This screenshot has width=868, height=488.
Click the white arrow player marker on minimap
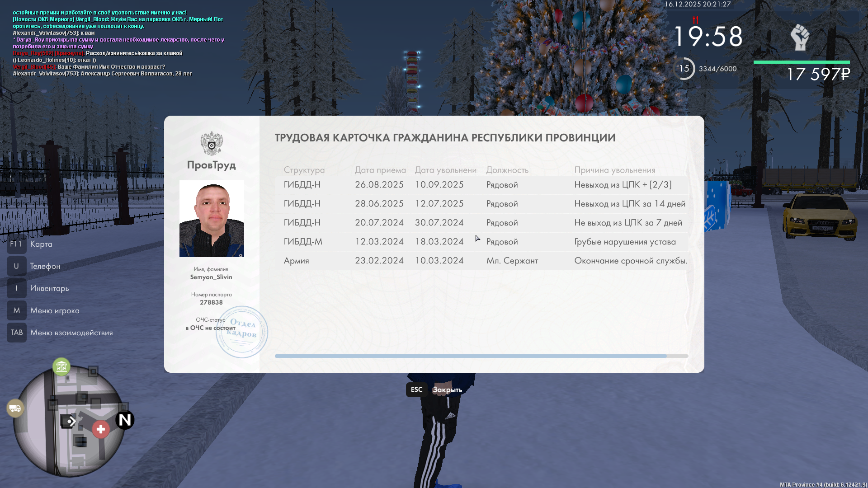[71, 422]
